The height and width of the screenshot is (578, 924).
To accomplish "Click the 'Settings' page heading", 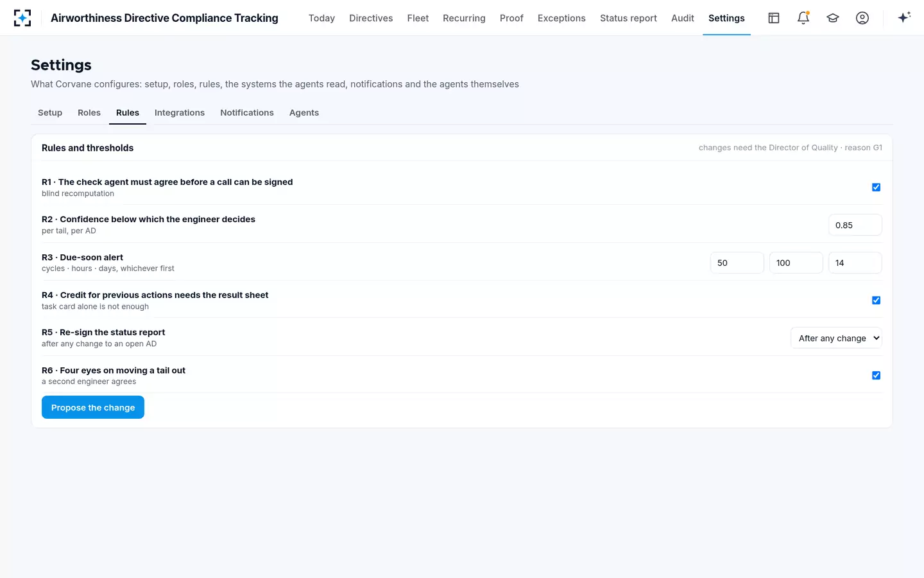I will click(61, 65).
